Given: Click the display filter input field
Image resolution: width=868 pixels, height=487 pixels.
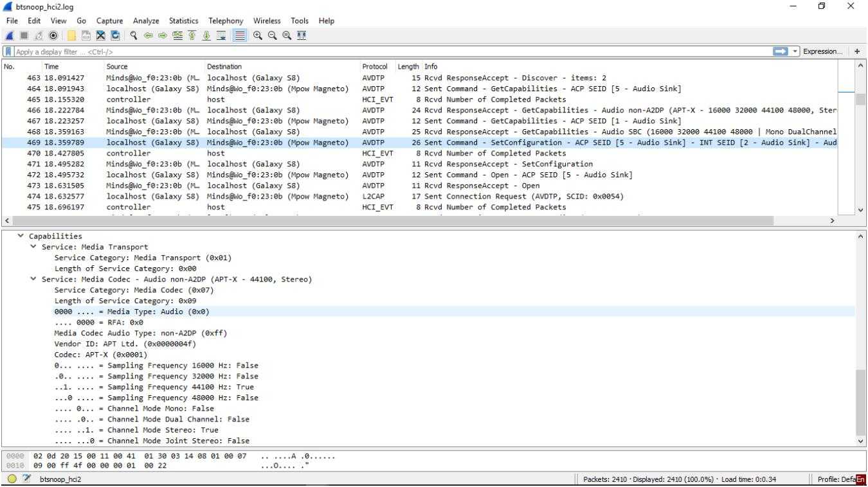Looking at the screenshot, I should tap(386, 51).
